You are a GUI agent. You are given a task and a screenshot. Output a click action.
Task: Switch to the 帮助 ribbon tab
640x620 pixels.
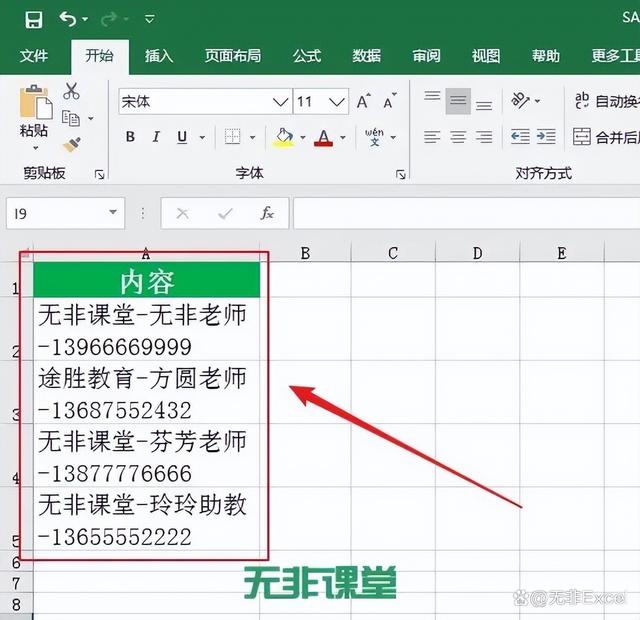click(545, 56)
